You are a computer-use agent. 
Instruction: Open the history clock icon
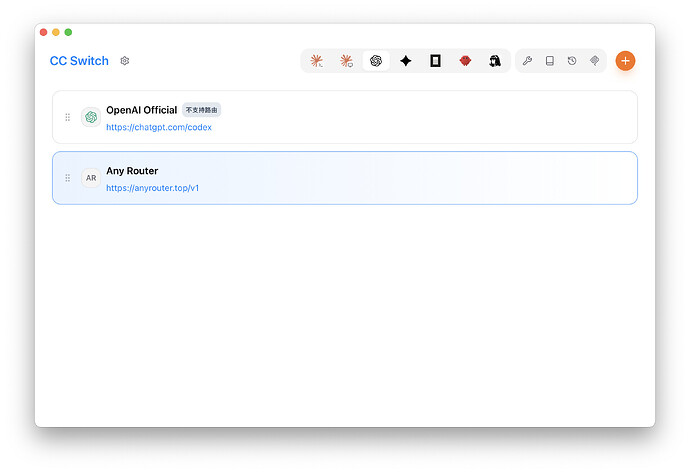[x=572, y=61]
